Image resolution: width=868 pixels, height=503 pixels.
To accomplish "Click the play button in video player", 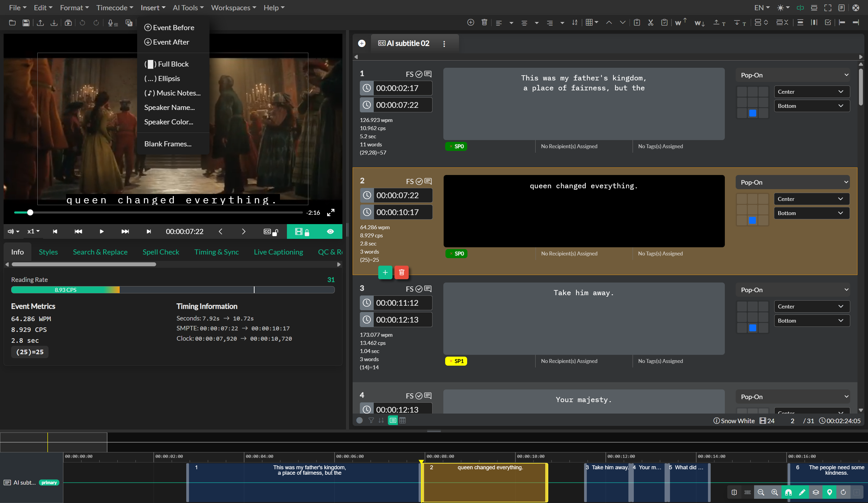I will tap(102, 231).
